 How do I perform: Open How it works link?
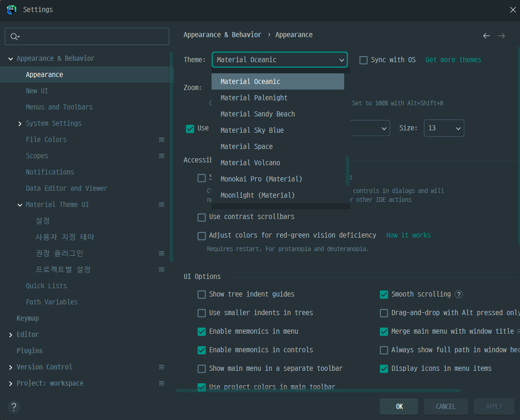(408, 235)
